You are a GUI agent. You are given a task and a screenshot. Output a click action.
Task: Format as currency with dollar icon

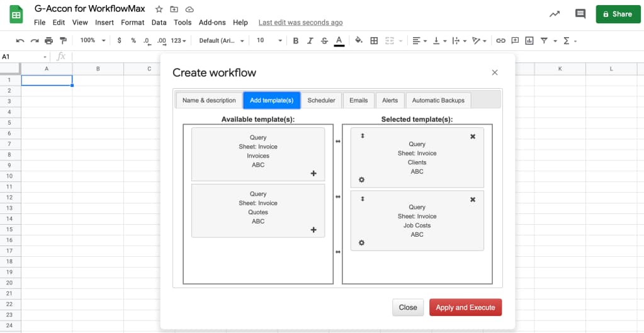119,41
